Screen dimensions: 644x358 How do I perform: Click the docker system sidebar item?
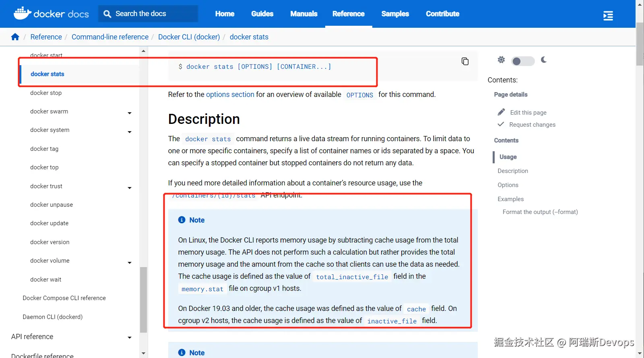pos(50,130)
